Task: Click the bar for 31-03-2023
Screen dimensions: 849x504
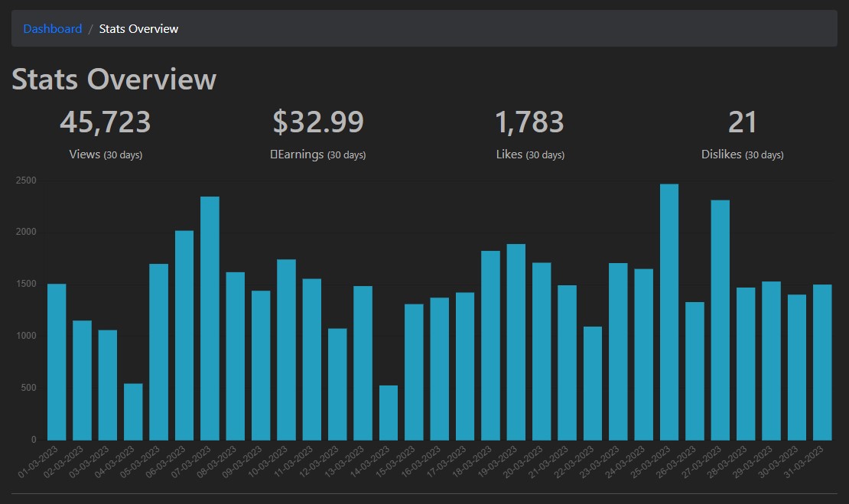Action: [x=822, y=363]
